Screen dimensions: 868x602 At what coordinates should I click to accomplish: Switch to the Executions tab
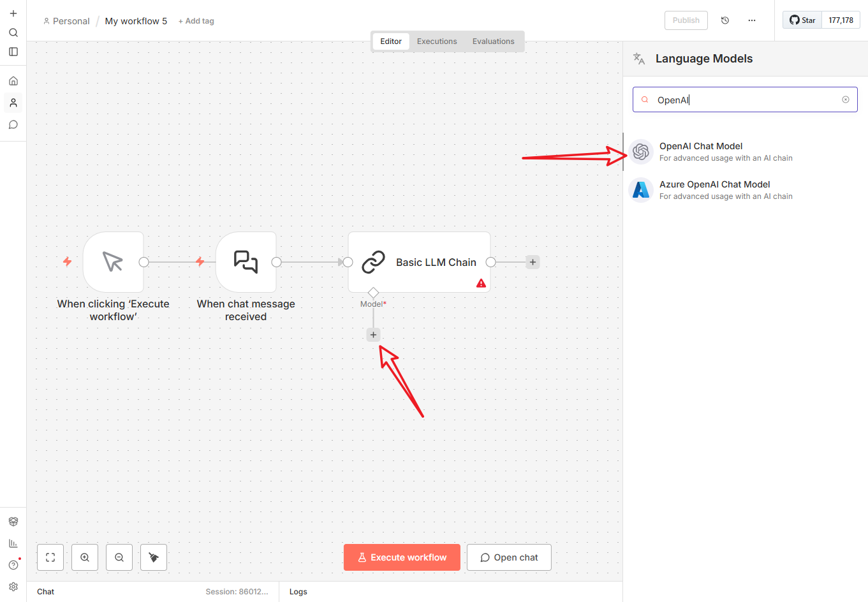tap(437, 41)
